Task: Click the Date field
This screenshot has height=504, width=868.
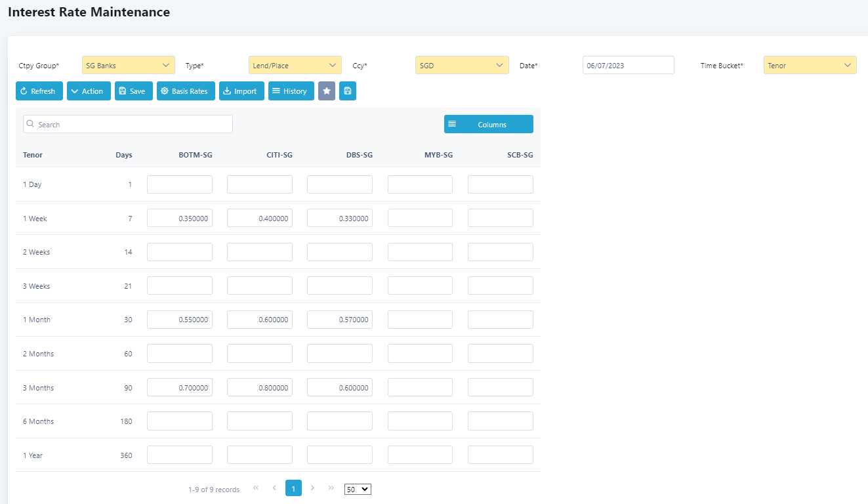Action: (628, 65)
